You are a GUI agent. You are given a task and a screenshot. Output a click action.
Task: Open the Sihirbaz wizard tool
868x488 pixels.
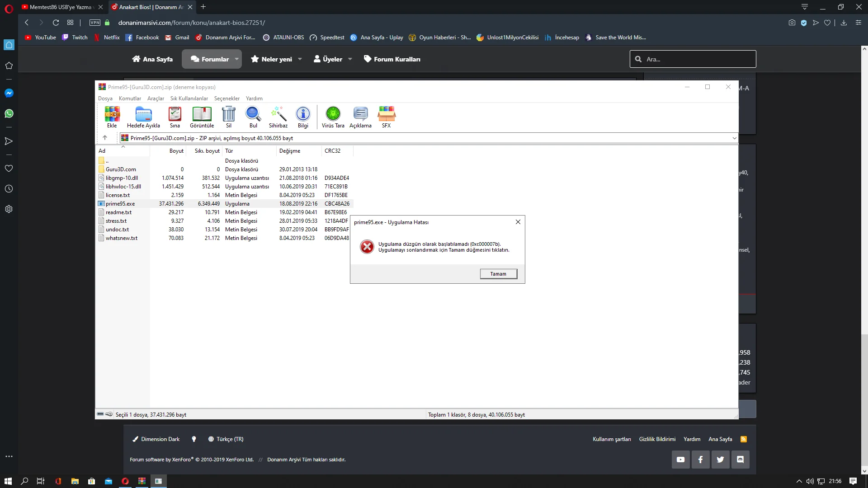[278, 117]
